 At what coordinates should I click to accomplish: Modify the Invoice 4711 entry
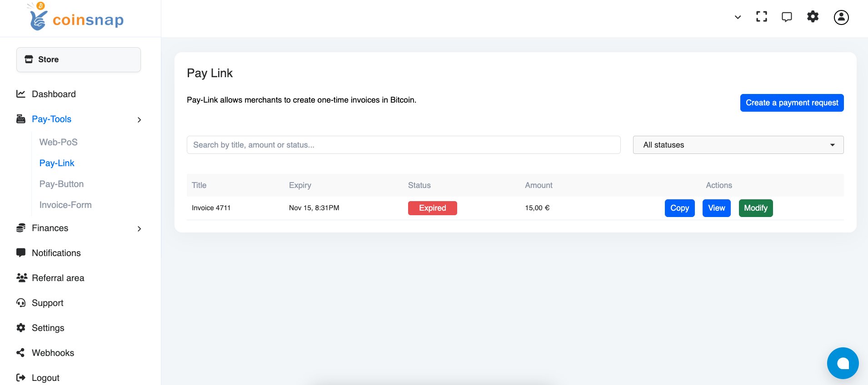755,208
